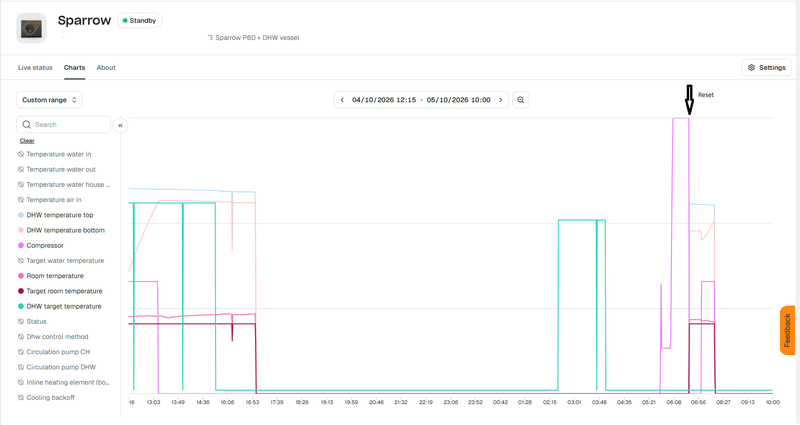
Task: Click the Settings gear icon
Action: 751,67
